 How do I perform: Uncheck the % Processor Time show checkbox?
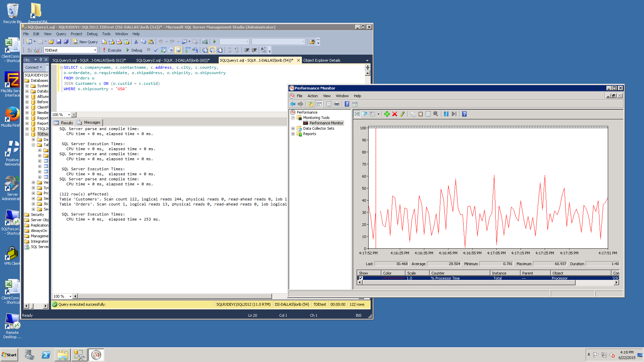361,278
